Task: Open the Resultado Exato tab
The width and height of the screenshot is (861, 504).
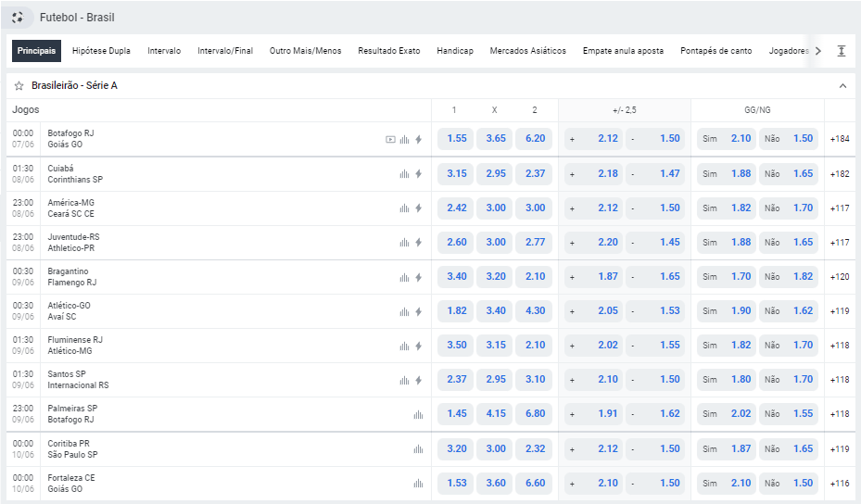Action: point(388,51)
